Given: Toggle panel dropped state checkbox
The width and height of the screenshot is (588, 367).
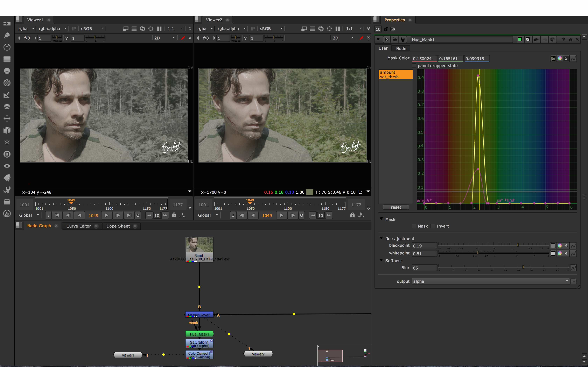Looking at the screenshot, I should [x=414, y=66].
